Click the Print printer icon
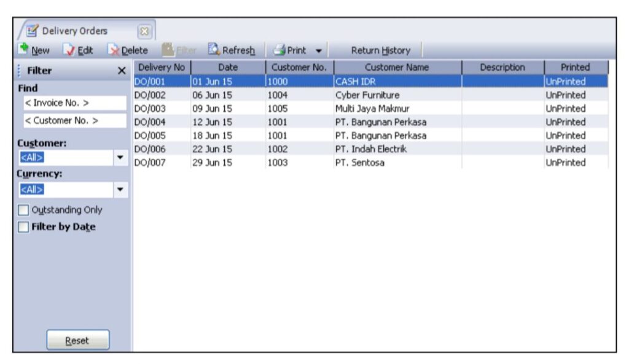The image size is (629, 364). [x=279, y=50]
